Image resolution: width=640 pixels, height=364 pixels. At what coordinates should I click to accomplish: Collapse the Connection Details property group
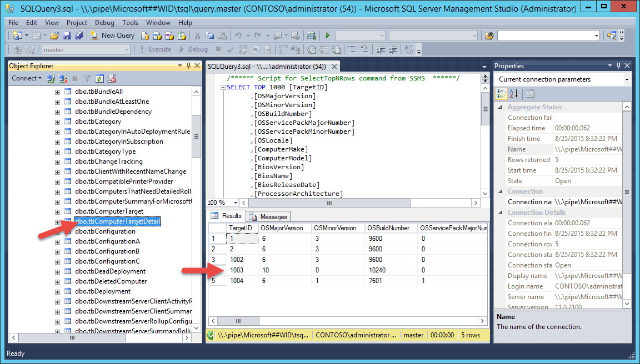[x=500, y=213]
